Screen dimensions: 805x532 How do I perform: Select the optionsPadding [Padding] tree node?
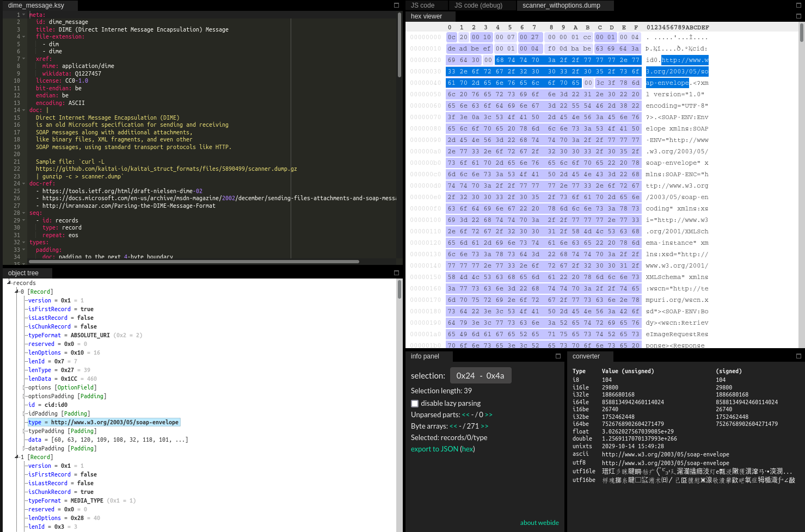[67, 396]
